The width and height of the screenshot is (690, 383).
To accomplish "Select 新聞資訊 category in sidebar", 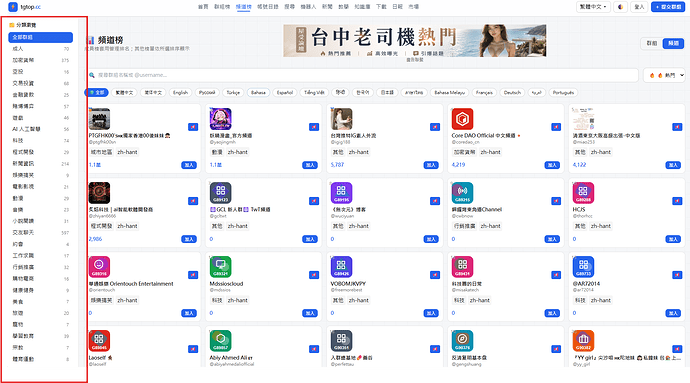I will pyautogui.click(x=40, y=163).
